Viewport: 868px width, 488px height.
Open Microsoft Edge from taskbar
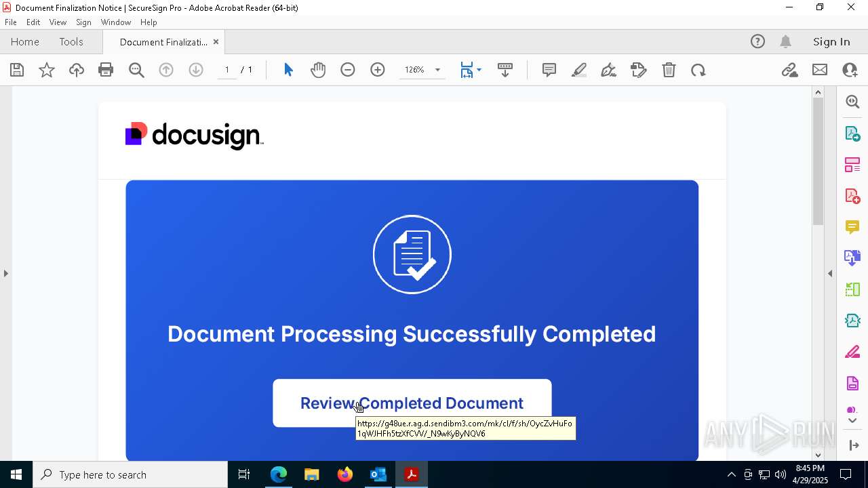click(x=279, y=474)
